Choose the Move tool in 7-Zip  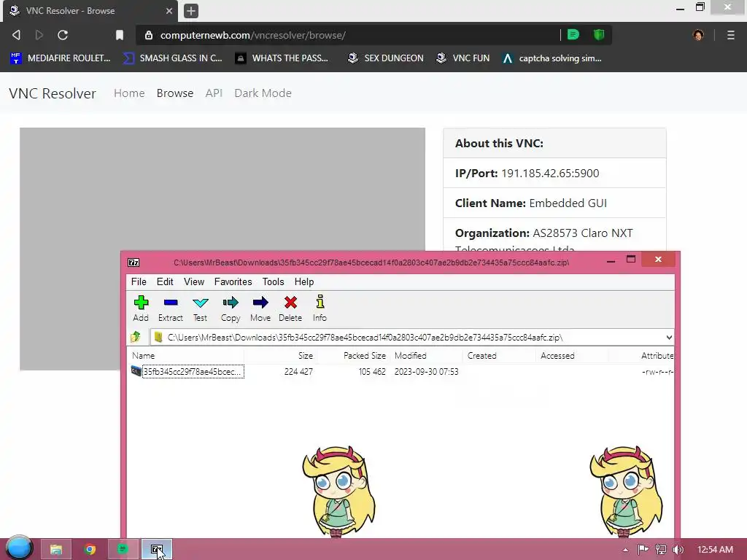point(260,308)
